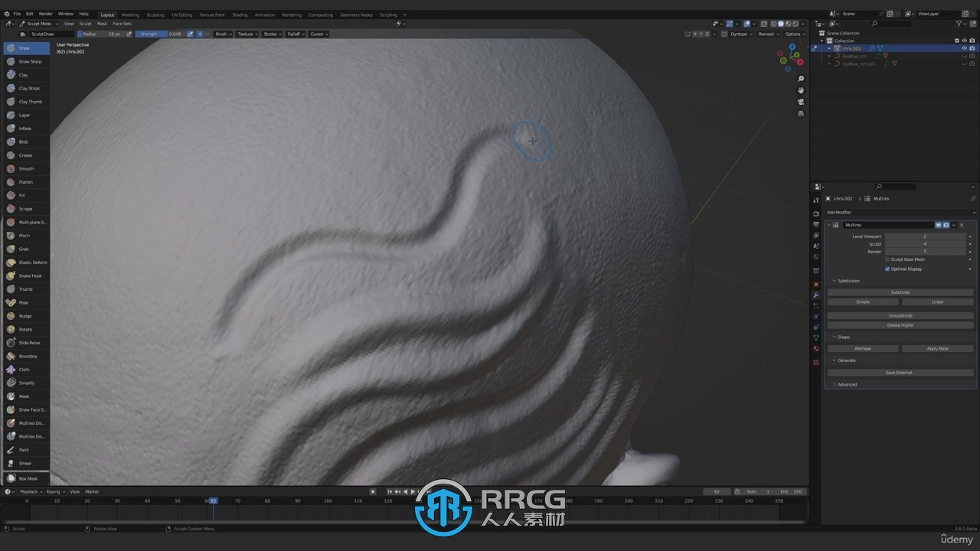Pick the Simplify brush
This screenshot has width=980, height=551.
point(27,383)
